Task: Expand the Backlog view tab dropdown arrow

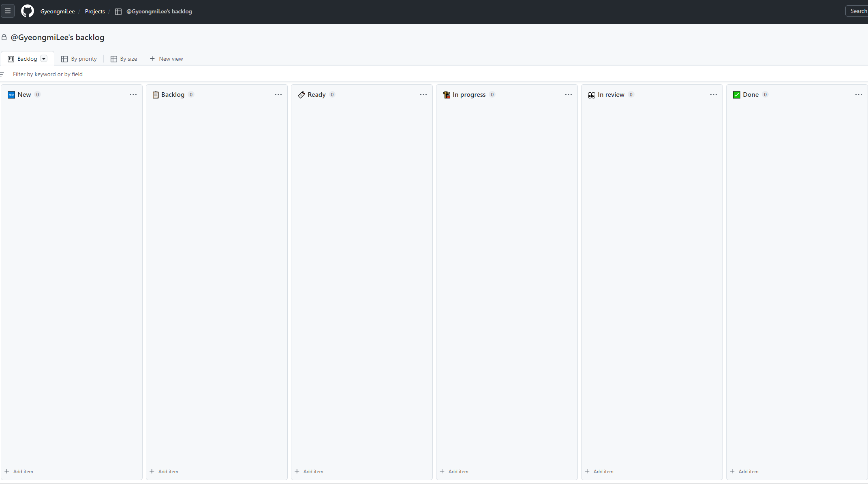Action: click(x=44, y=59)
